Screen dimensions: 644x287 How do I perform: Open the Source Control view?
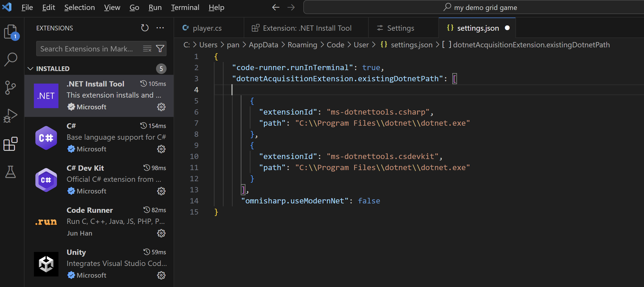(11, 87)
